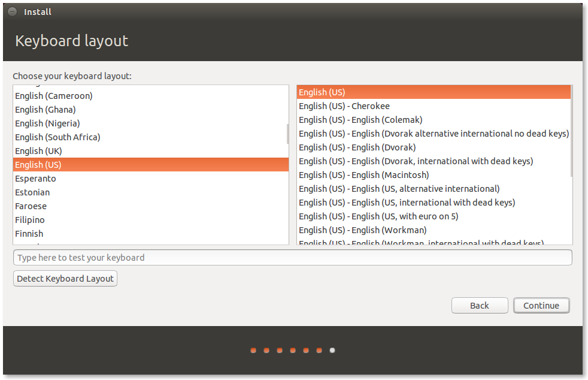The height and width of the screenshot is (380, 588).
Task: Pick English (US, alternative international) variant
Action: [434, 188]
